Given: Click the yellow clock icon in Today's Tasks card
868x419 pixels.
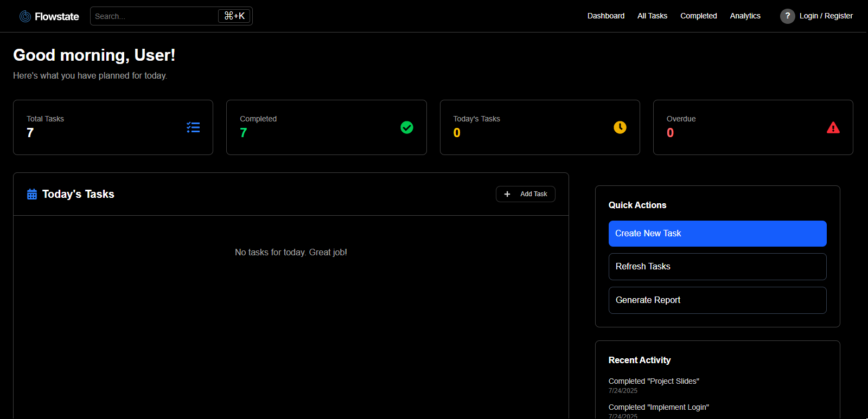Looking at the screenshot, I should [620, 127].
